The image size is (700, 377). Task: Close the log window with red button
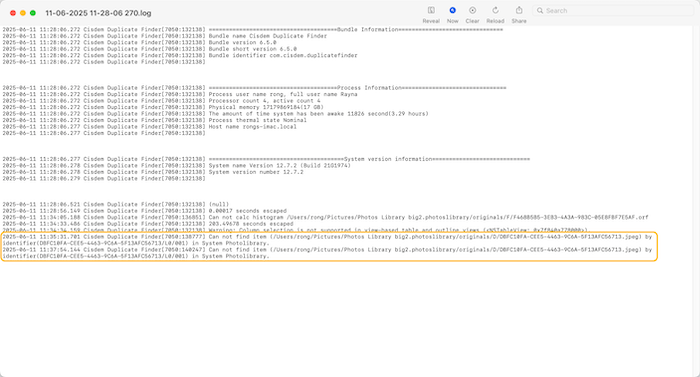pyautogui.click(x=13, y=13)
